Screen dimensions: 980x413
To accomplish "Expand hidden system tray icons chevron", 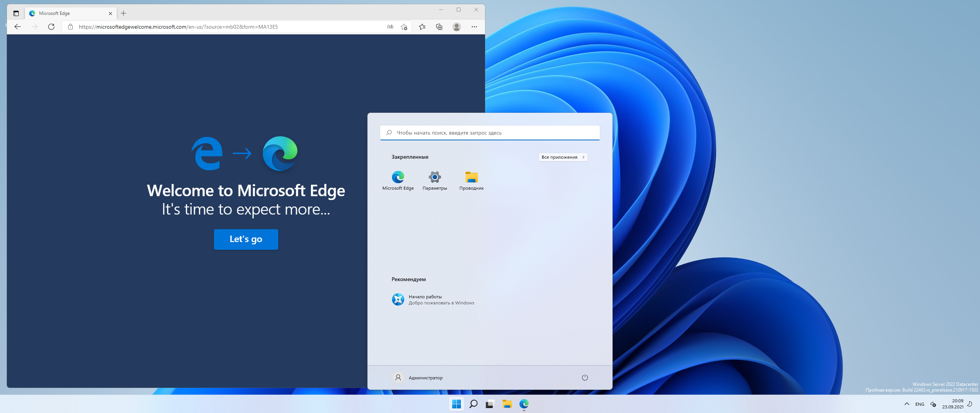I will 907,404.
